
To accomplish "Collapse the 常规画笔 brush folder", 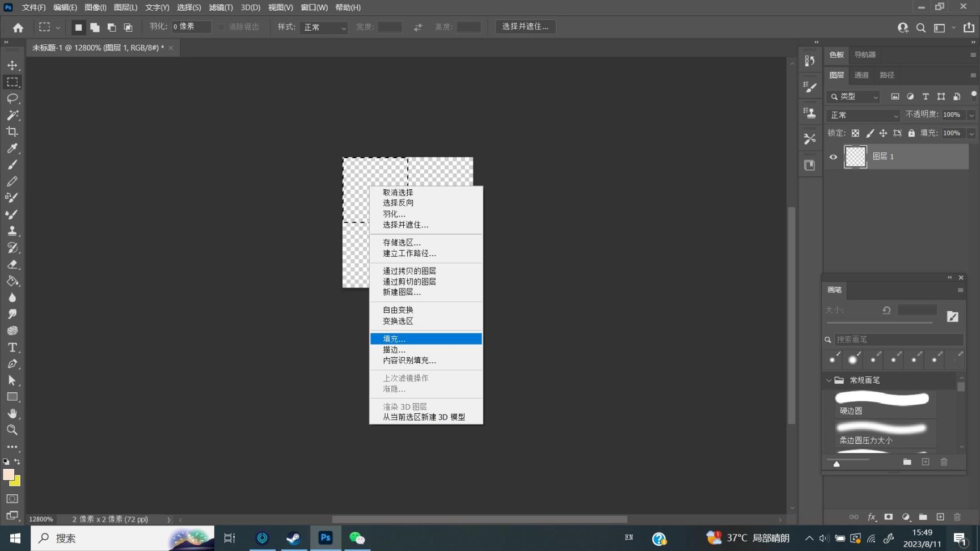I will 829,380.
